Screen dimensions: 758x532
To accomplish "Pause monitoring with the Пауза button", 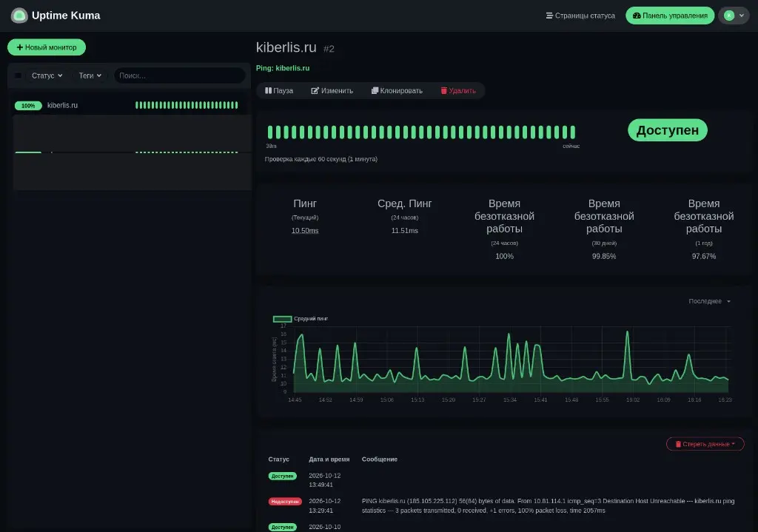I will coord(279,90).
